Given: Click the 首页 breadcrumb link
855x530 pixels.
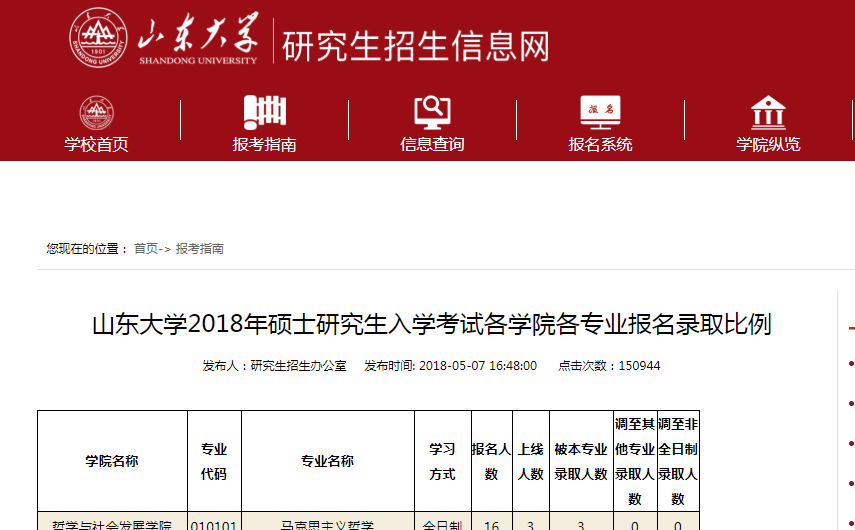Looking at the screenshot, I should 146,249.
